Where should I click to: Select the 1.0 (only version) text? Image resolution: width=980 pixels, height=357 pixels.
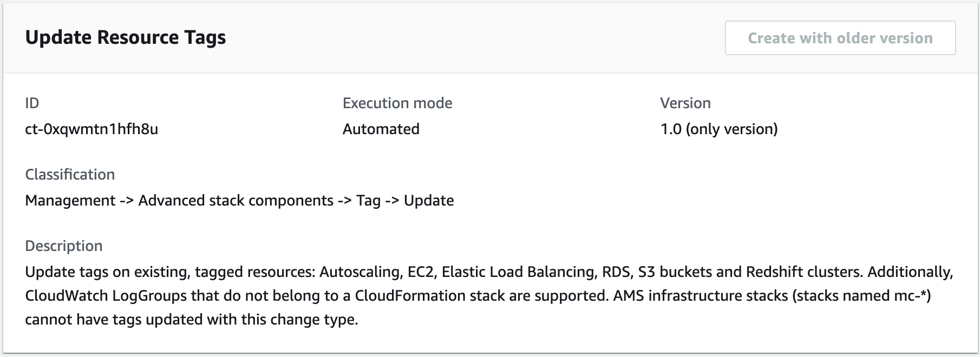[718, 129]
